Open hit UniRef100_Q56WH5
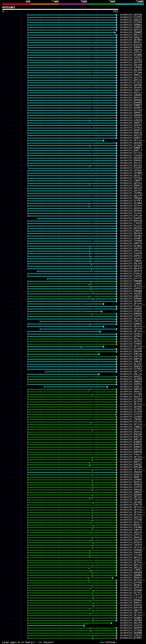Screen dimensions: 146x644 [131, 32]
